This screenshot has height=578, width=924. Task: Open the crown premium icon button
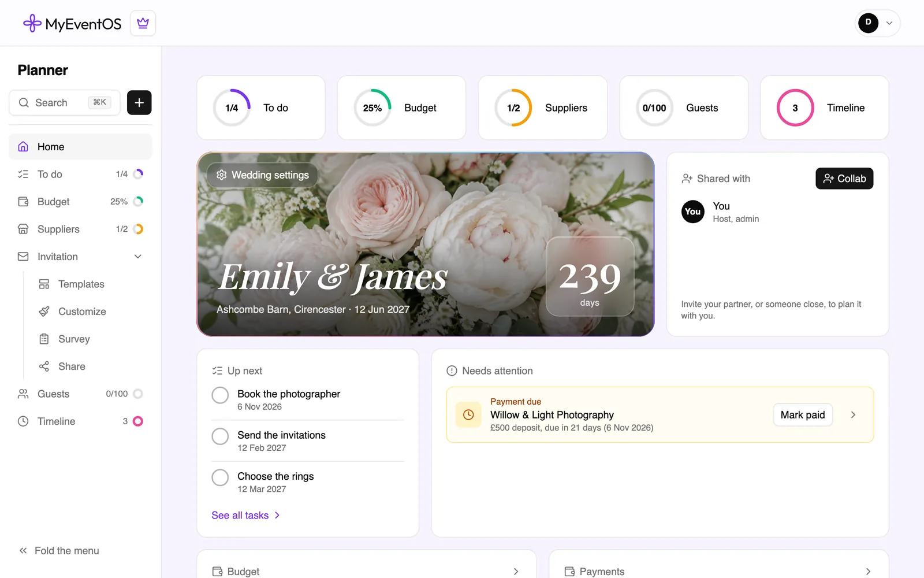point(143,23)
